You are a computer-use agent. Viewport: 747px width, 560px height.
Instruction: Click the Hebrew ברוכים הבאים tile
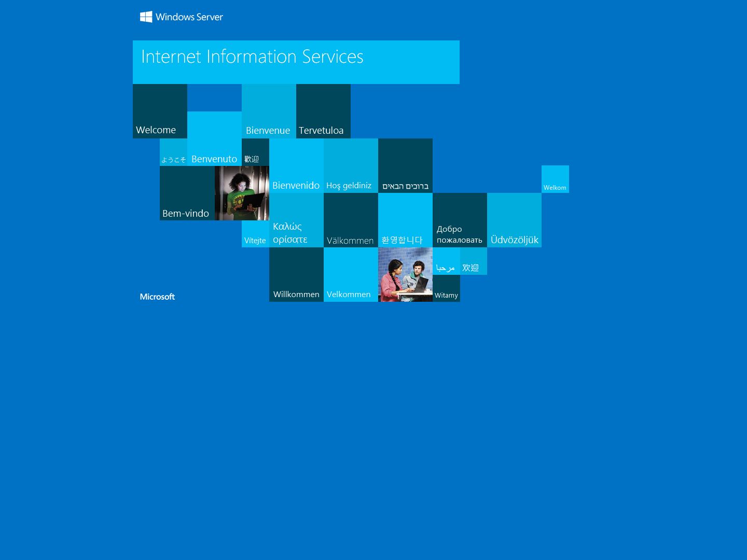click(405, 165)
